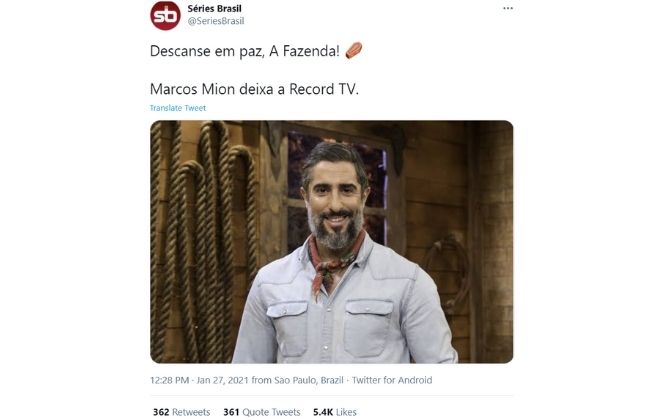This screenshot has width=662, height=420.
Task: Click the Twitter for Android source link
Action: point(392,380)
